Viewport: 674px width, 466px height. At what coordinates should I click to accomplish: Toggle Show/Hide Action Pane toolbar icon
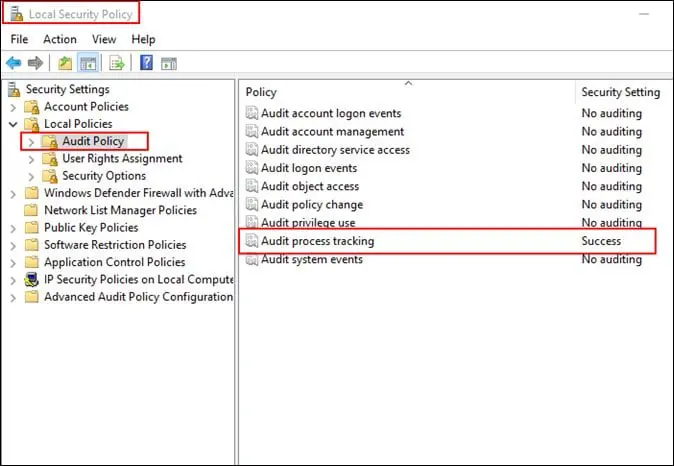168,63
